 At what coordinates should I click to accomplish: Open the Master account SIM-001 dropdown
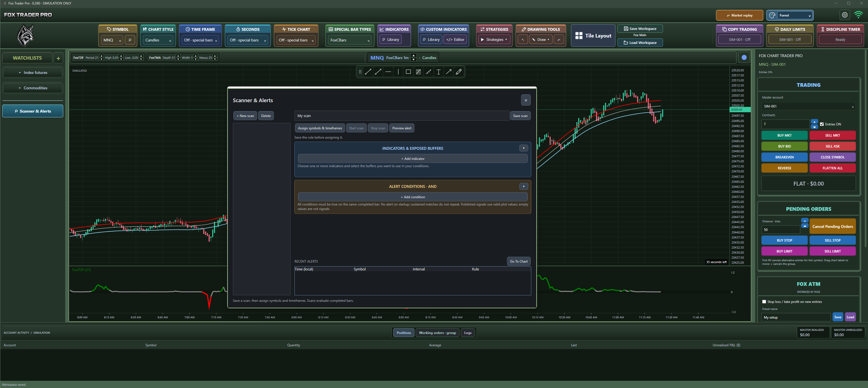click(808, 106)
